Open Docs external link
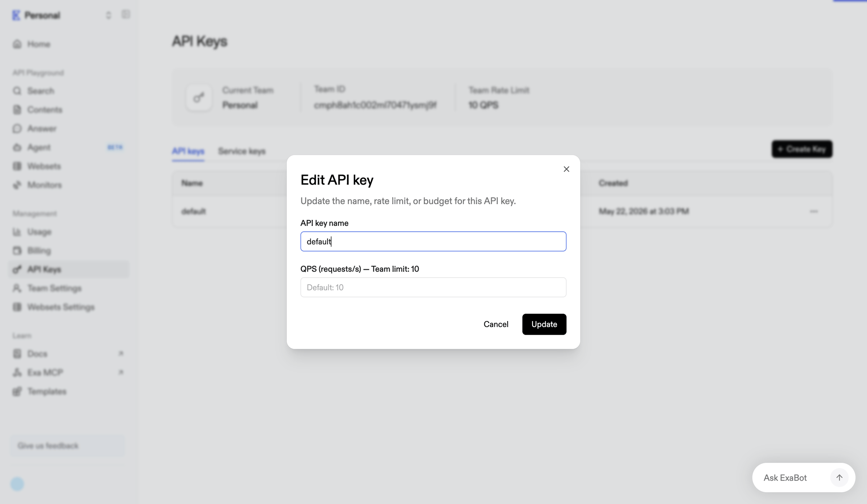Viewport: 867px width, 504px height. [69, 353]
